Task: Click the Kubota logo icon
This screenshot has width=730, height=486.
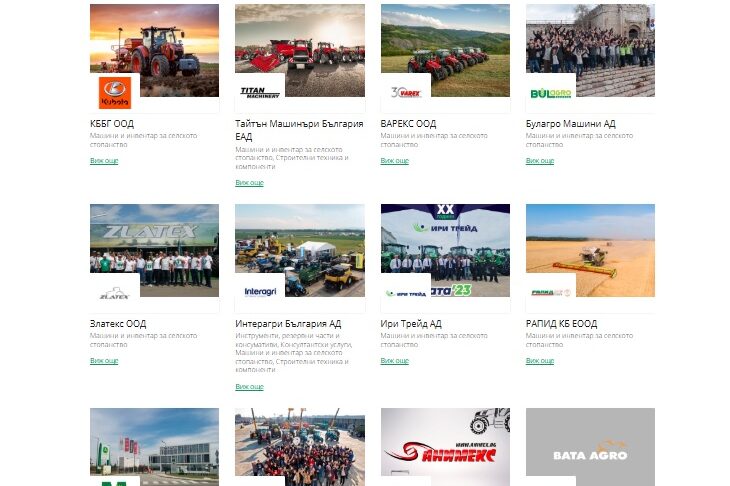Action: point(115,93)
